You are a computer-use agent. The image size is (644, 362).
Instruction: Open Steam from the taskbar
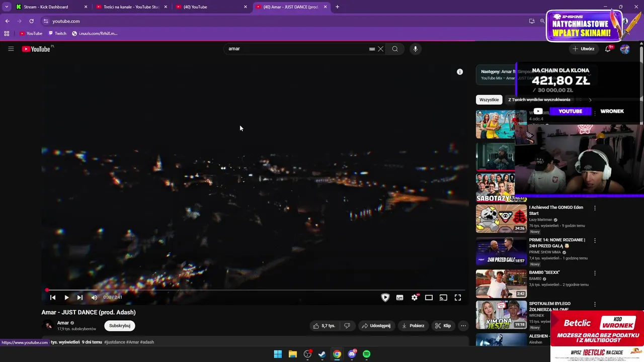pos(322,354)
